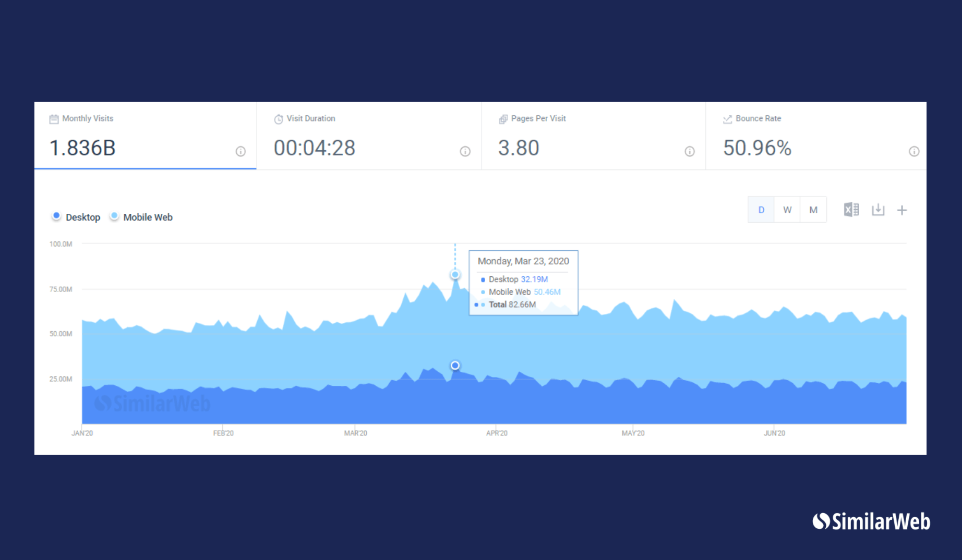Image resolution: width=962 pixels, height=560 pixels.
Task: Click the 00:04:28 visit duration value
Action: pos(315,148)
